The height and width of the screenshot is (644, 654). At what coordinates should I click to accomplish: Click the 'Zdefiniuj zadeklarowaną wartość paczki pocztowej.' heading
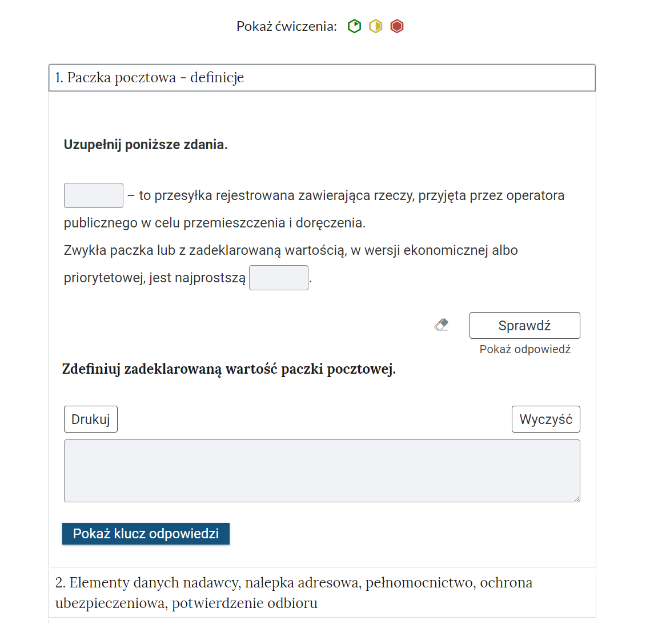point(228,369)
